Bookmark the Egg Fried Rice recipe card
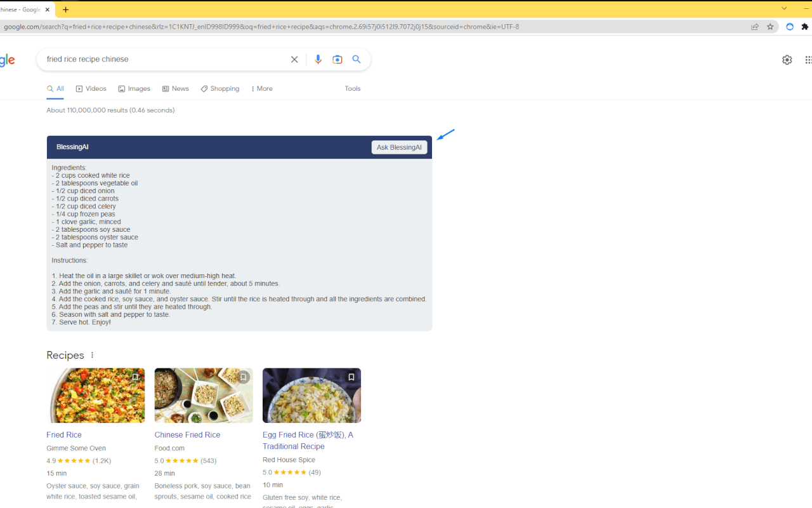Image resolution: width=812 pixels, height=508 pixels. pyautogui.click(x=351, y=377)
